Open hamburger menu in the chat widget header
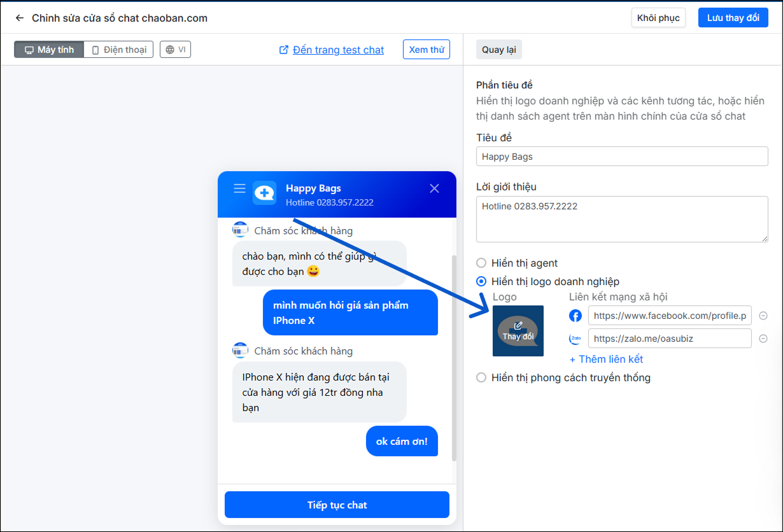Image resolution: width=783 pixels, height=532 pixels. click(x=239, y=188)
